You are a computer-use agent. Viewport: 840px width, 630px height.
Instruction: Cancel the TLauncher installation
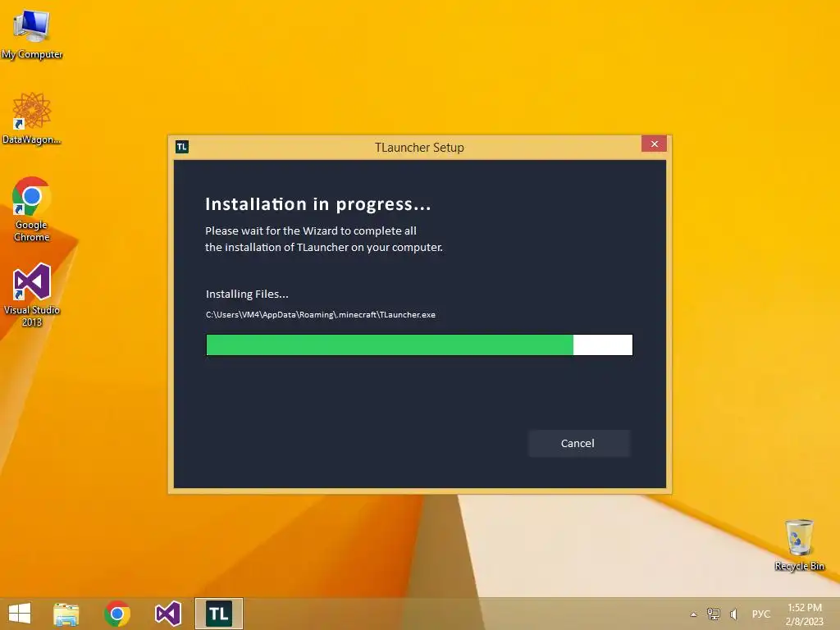pyautogui.click(x=578, y=443)
